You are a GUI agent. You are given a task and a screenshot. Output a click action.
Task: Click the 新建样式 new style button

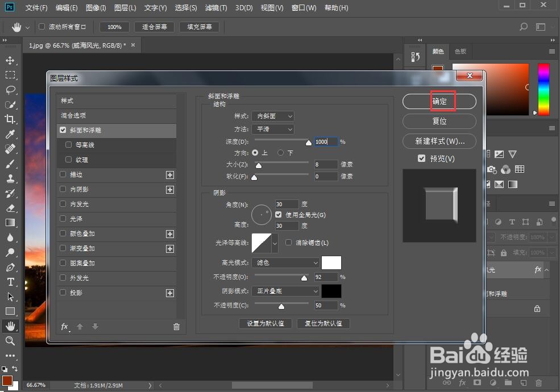(x=439, y=141)
